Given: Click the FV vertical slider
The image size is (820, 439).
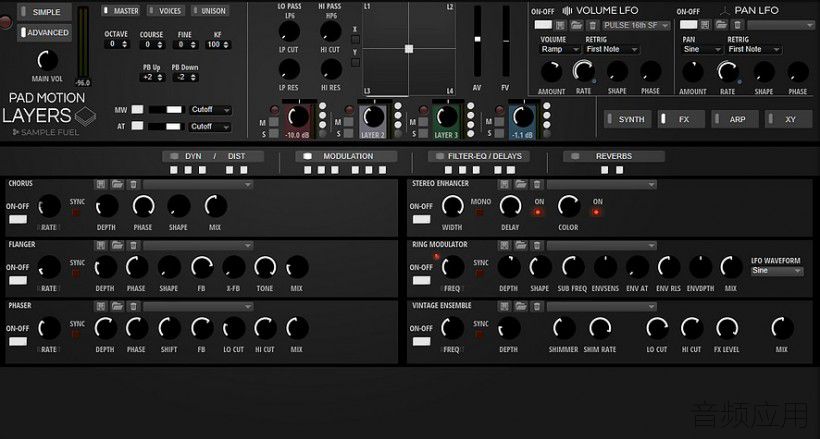Looking at the screenshot, I should pos(506,41).
